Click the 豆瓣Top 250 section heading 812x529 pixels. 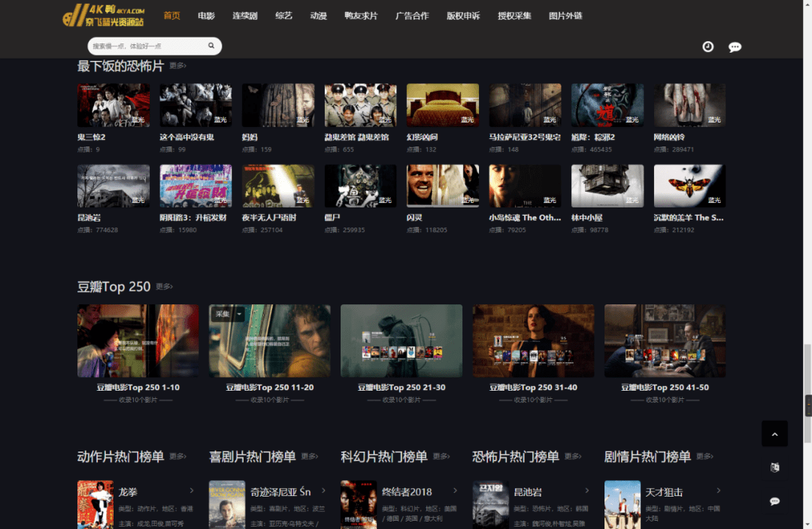tap(114, 286)
